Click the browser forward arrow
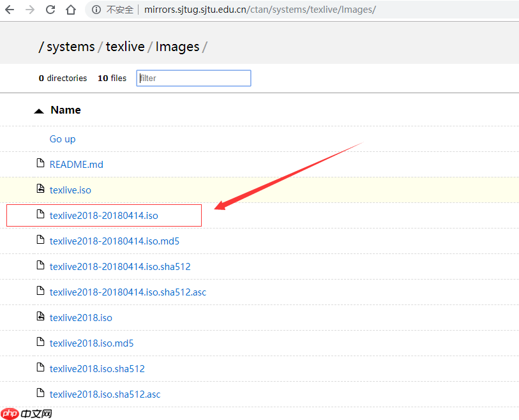Viewport: 519px width, 420px height. [x=30, y=10]
